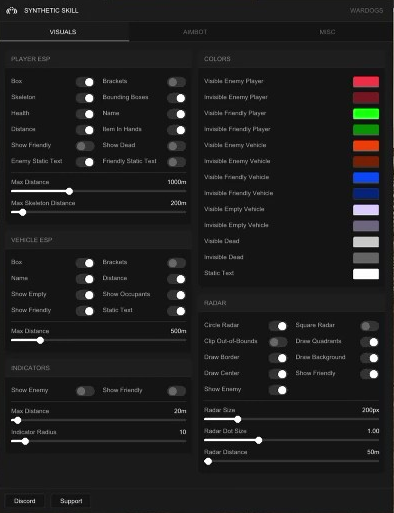Image resolution: width=394 pixels, height=513 pixels.
Task: Toggle Player ESP Box switch
Action: (x=85, y=82)
